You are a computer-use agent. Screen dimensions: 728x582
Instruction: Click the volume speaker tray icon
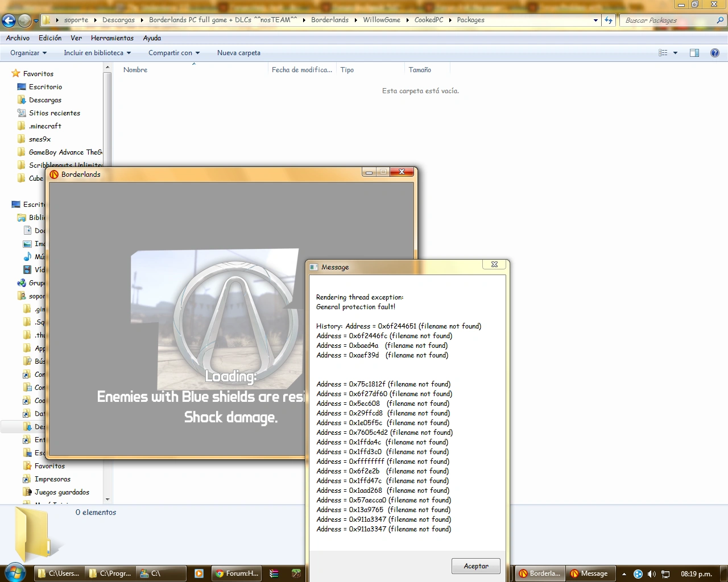point(652,574)
